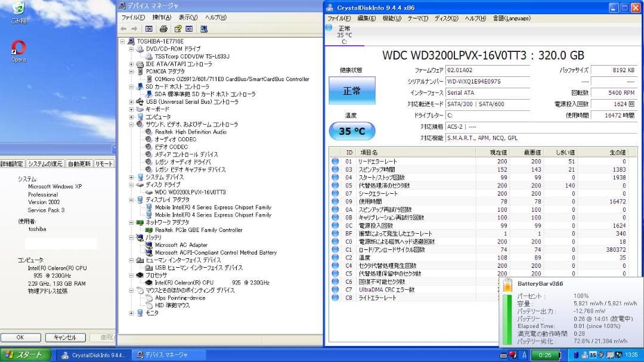Click the scan for hardware changes toolbar icon
The image size is (644, 362).
pos(203,29)
